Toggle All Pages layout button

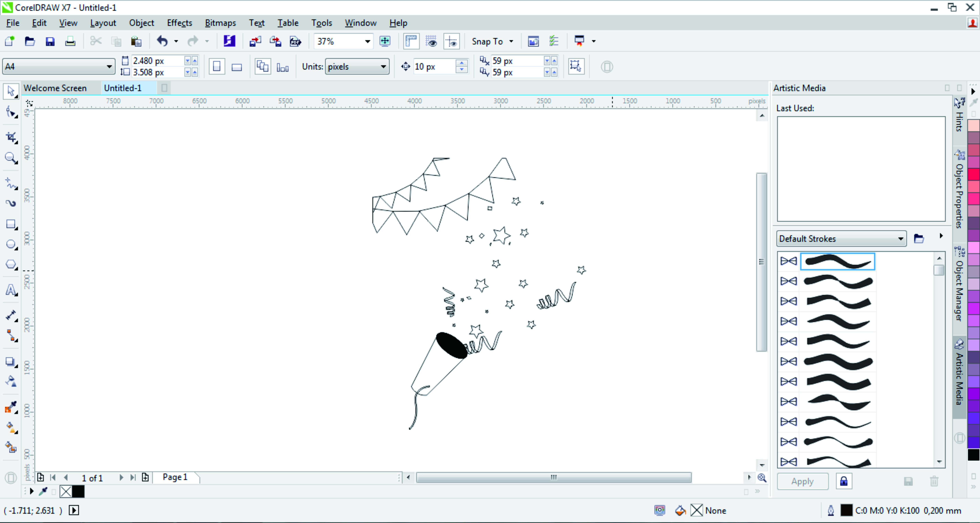point(262,67)
